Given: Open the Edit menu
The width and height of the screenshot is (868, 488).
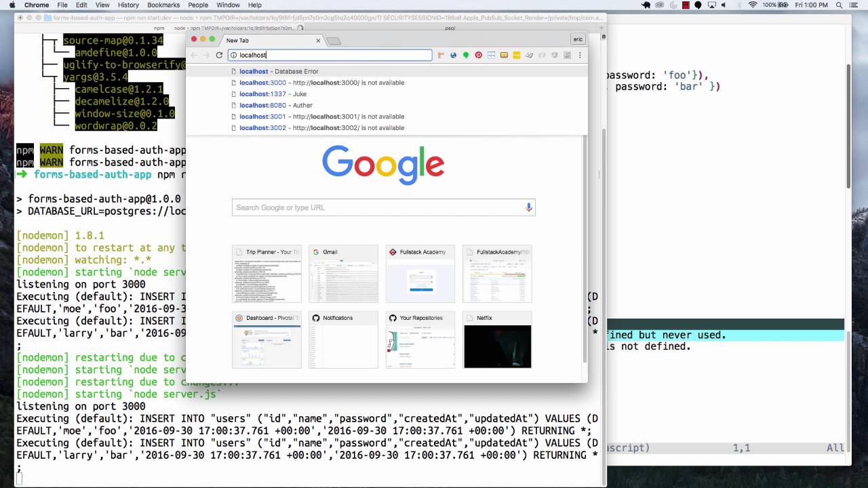Looking at the screenshot, I should [x=82, y=5].
